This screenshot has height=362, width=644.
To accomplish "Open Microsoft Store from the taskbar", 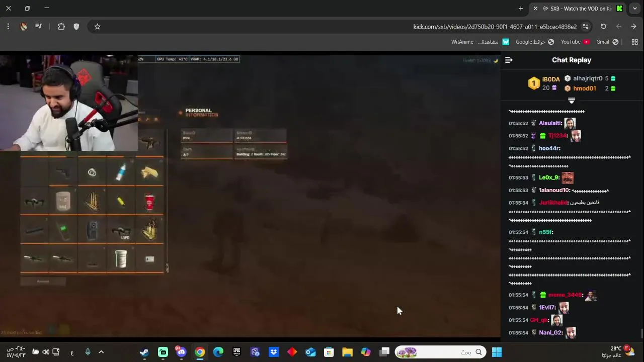I will click(x=329, y=352).
